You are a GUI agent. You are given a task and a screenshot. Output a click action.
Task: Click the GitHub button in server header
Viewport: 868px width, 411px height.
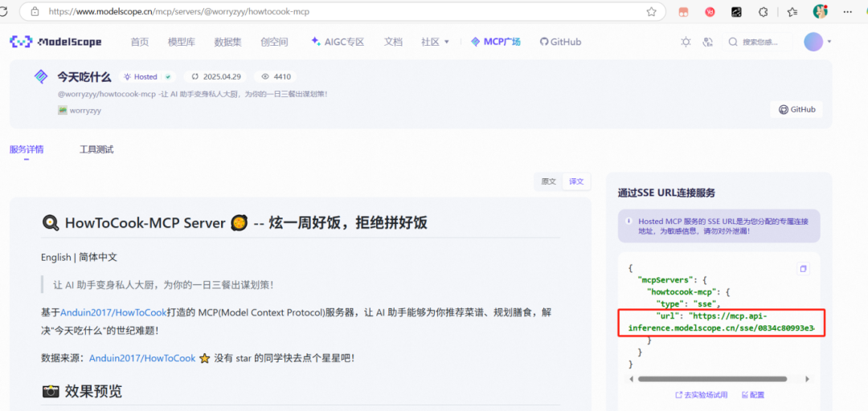(x=796, y=109)
